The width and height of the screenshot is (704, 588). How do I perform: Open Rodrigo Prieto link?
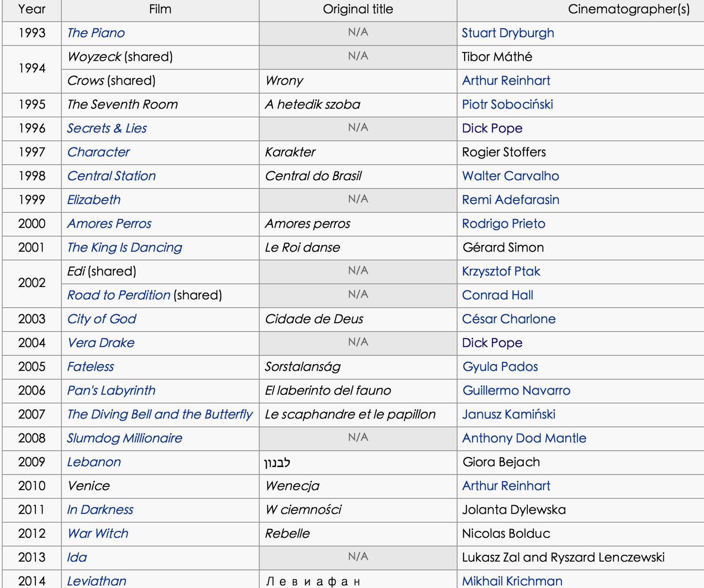coord(503,224)
